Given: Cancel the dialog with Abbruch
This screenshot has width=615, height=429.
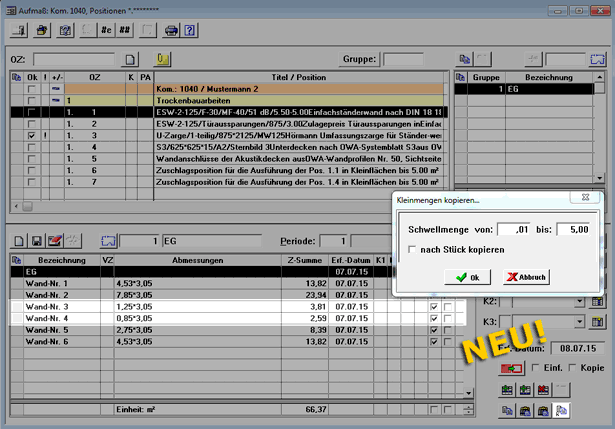Looking at the screenshot, I should click(x=525, y=277).
